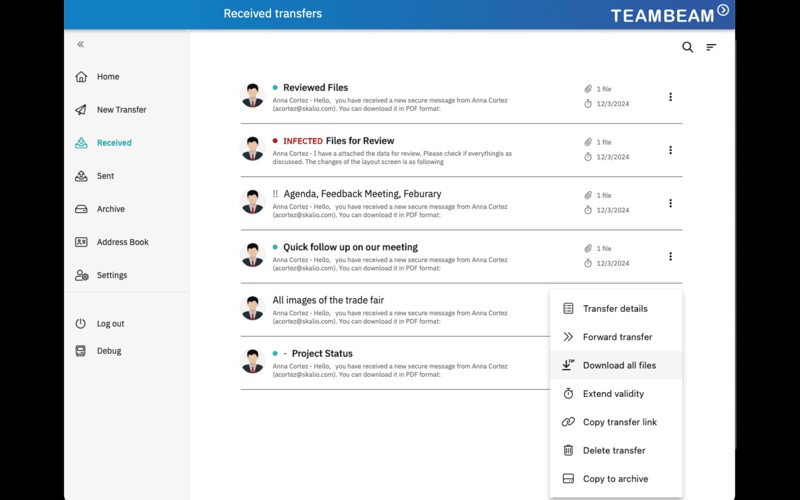Click the stopwatch icon in Reviewed Files row
Image resolution: width=800 pixels, height=500 pixels.
pyautogui.click(x=588, y=104)
